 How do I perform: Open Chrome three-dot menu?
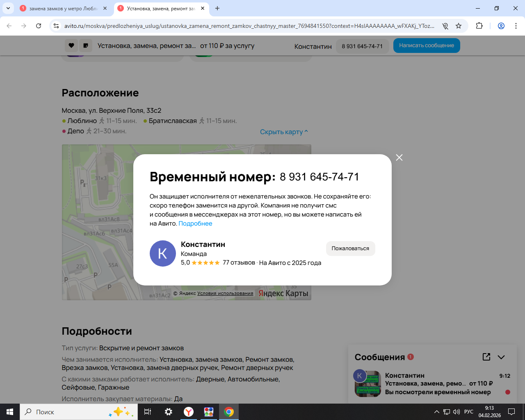click(516, 26)
